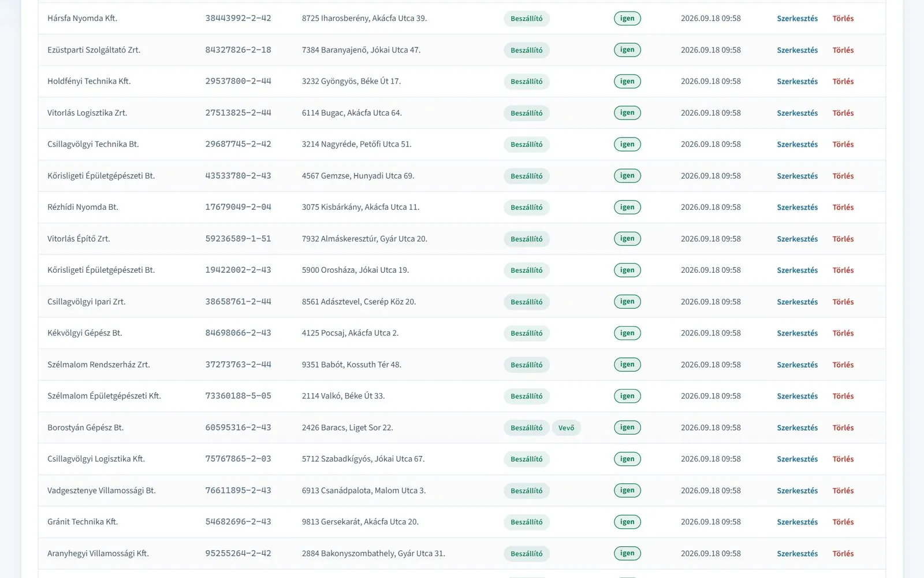924x578 pixels.
Task: Delete Ezüstparti Szolgáltató Zrt. via Törlés
Action: pyautogui.click(x=843, y=50)
